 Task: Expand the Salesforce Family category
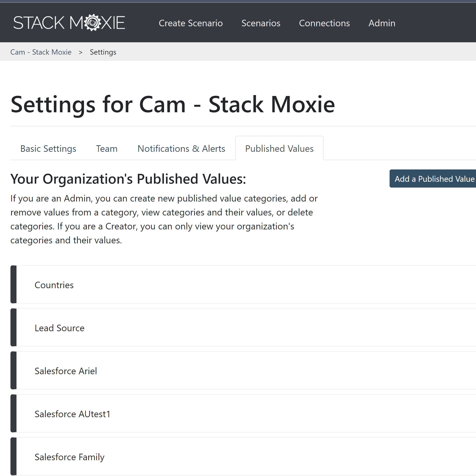[69, 457]
